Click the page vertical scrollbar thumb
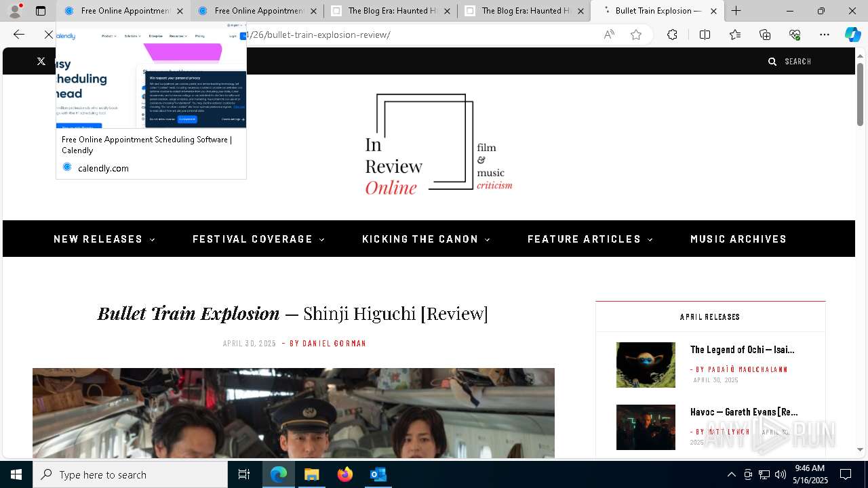 860,94
